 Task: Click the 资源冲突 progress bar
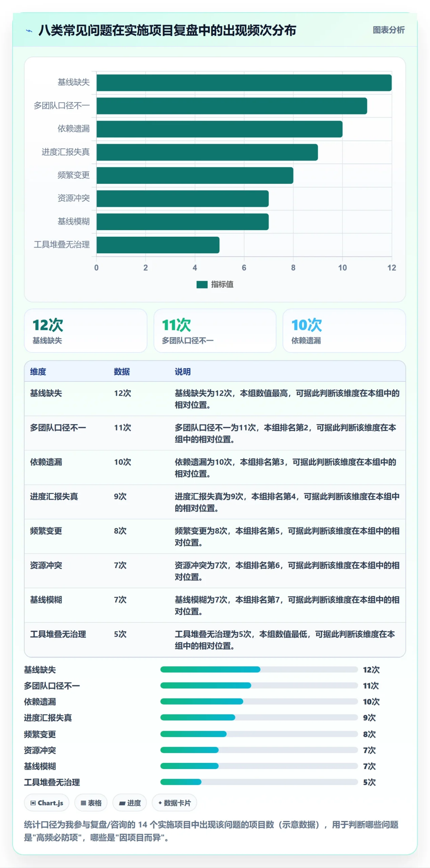click(x=259, y=750)
